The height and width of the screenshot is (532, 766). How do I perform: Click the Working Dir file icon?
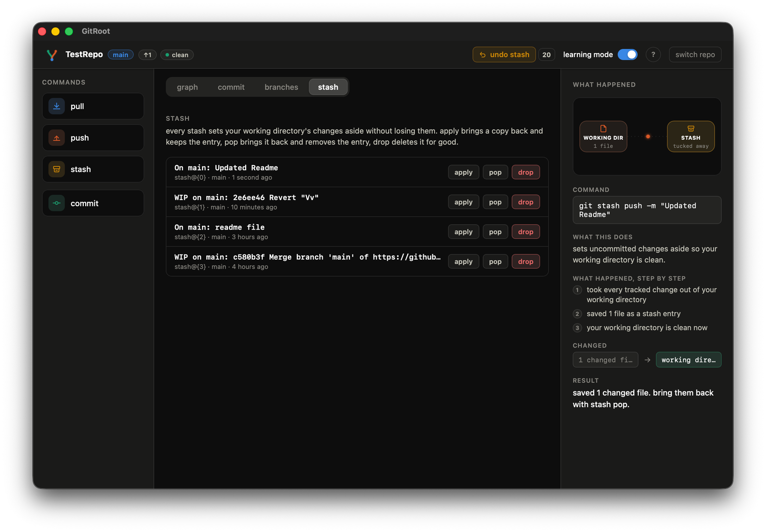pos(603,129)
